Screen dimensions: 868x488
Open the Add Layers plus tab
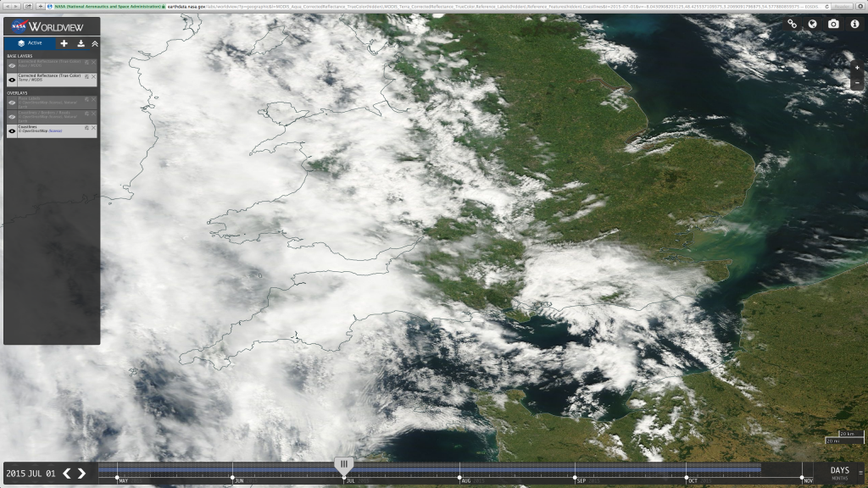(x=64, y=43)
